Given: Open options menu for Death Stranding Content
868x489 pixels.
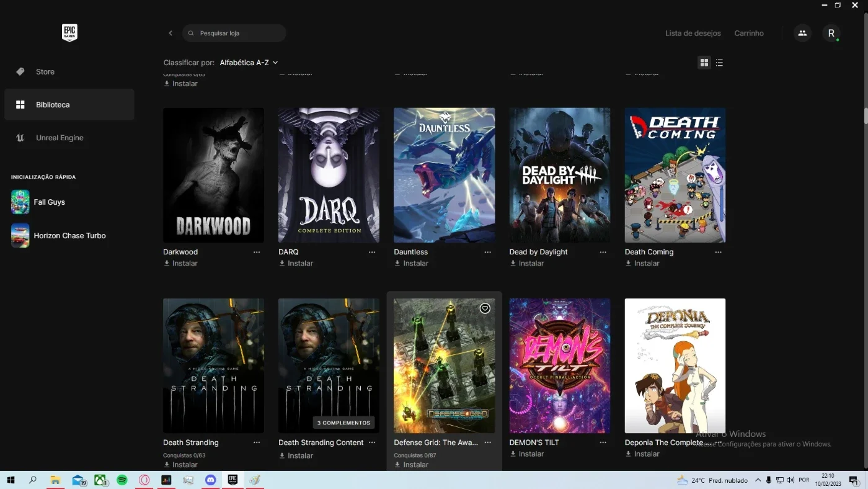Looking at the screenshot, I should point(372,442).
